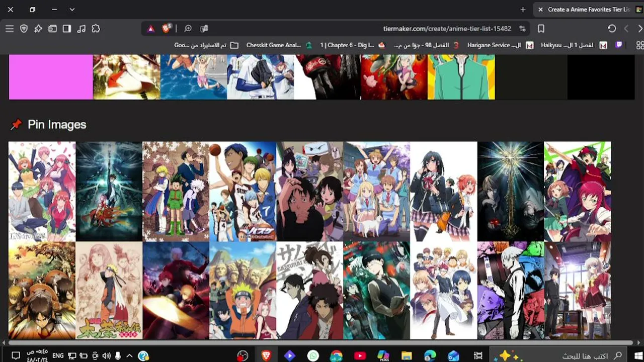Open Microsoft 365 from the taskbar

point(383,355)
